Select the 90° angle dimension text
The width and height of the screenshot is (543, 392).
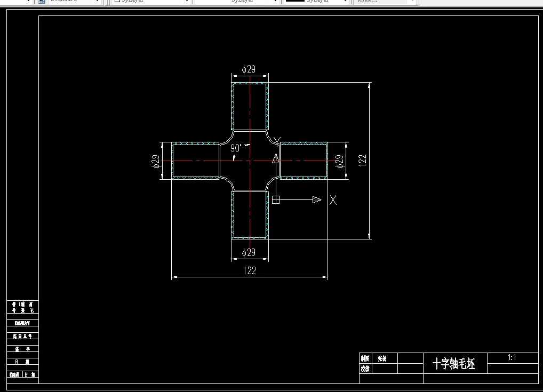[236, 148]
